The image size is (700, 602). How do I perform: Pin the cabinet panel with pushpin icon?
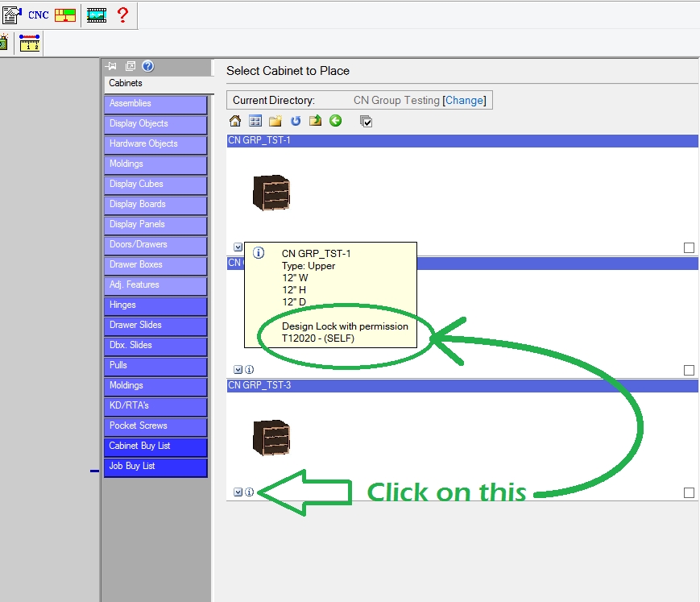pyautogui.click(x=112, y=66)
